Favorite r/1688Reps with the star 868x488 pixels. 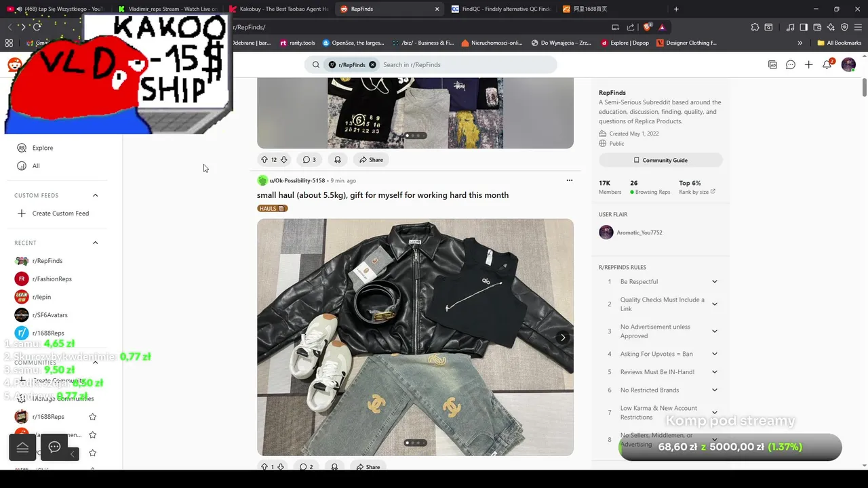pyautogui.click(x=93, y=417)
